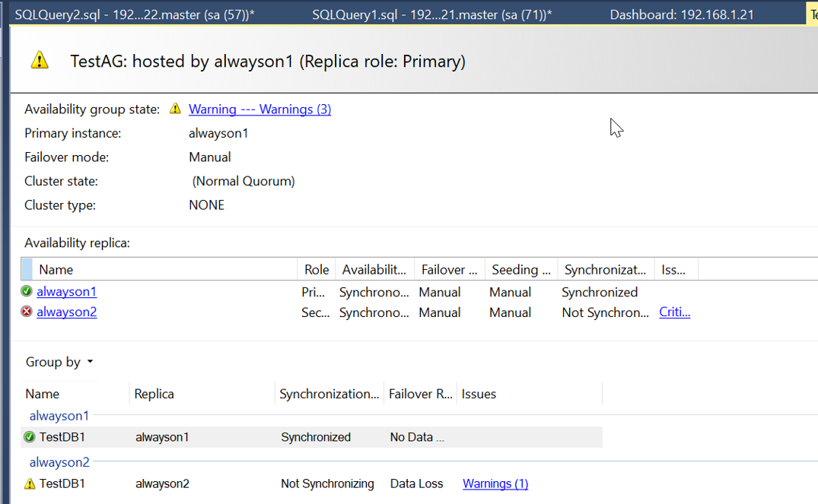Screen dimensions: 818x504
Task: Click the (Normal Quorum) cluster state value
Action: [x=243, y=182]
